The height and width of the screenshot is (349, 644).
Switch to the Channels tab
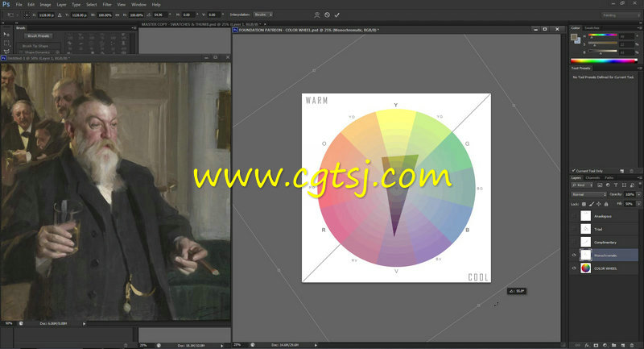592,177
